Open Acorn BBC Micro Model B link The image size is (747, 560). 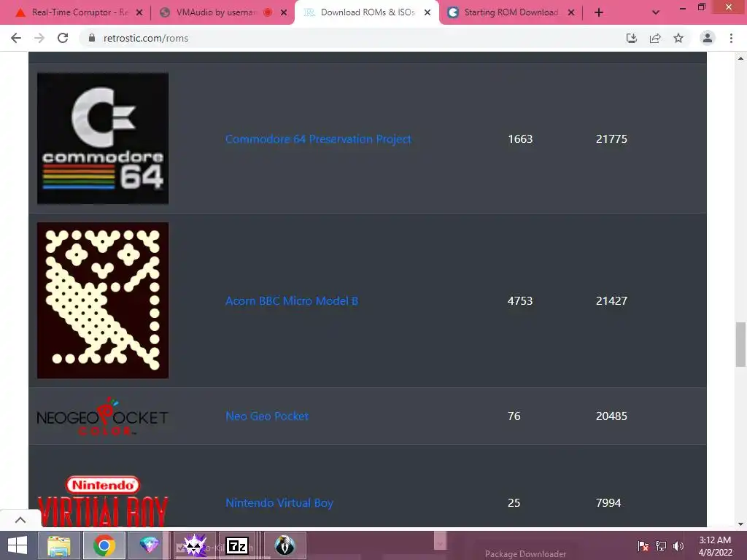coord(292,301)
